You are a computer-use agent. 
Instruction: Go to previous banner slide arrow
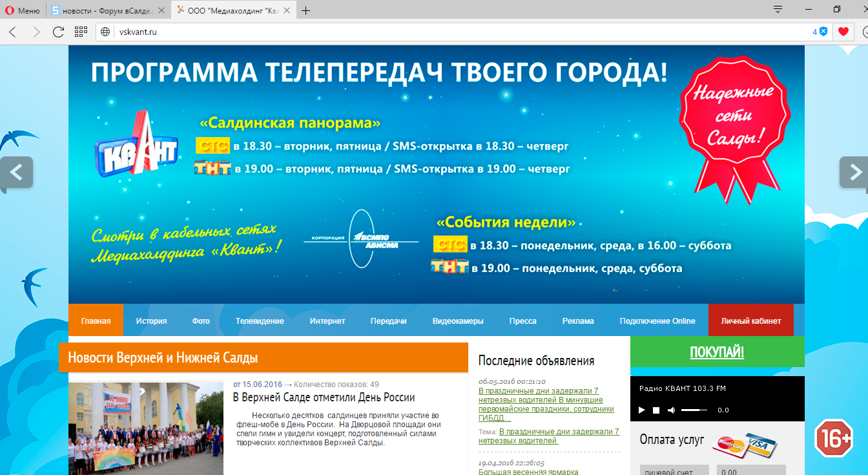(x=16, y=173)
